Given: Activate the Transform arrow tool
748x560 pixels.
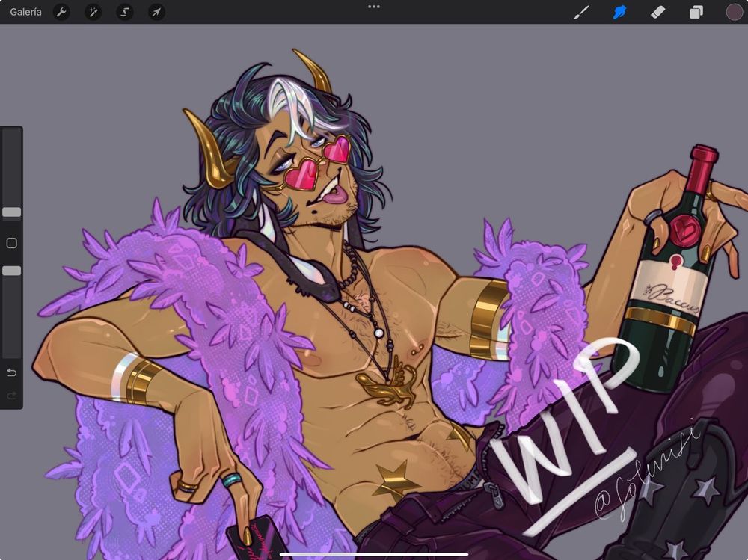Looking at the screenshot, I should (156, 12).
